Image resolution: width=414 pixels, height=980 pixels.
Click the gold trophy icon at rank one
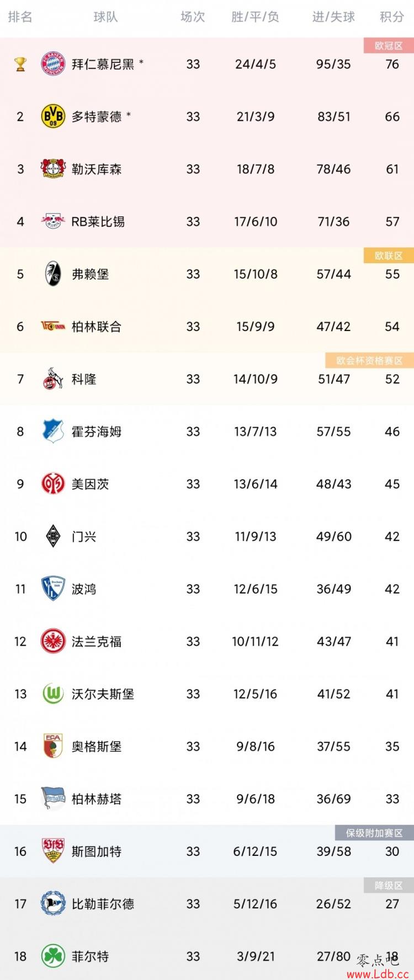tap(20, 65)
